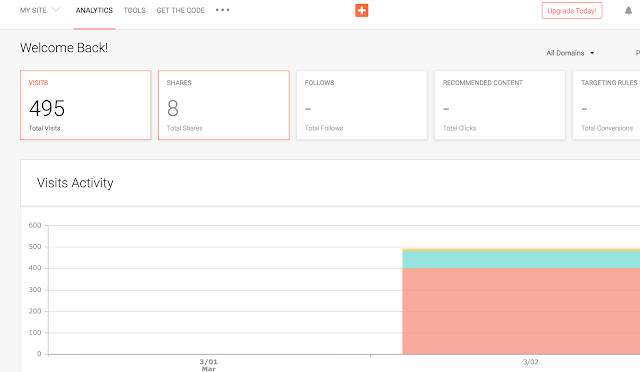Viewport: 640px width, 372px height.
Task: Open the notifications bell
Action: point(628,11)
